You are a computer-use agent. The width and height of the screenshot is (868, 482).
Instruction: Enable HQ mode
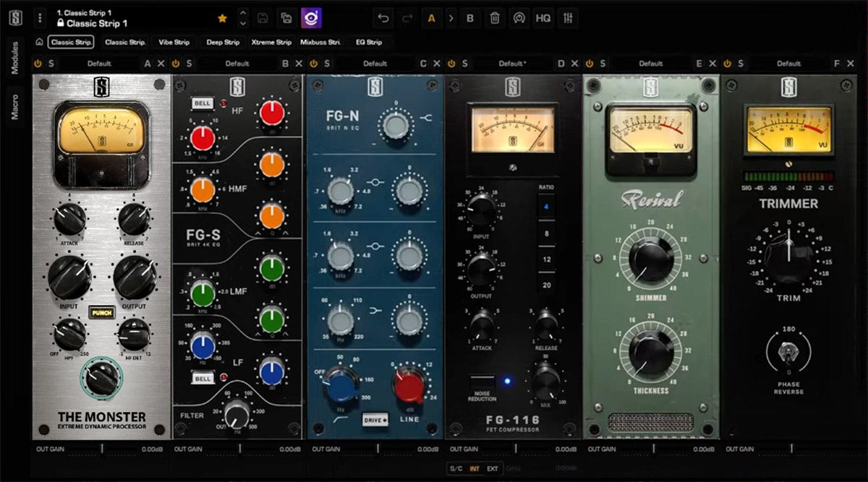pos(544,18)
